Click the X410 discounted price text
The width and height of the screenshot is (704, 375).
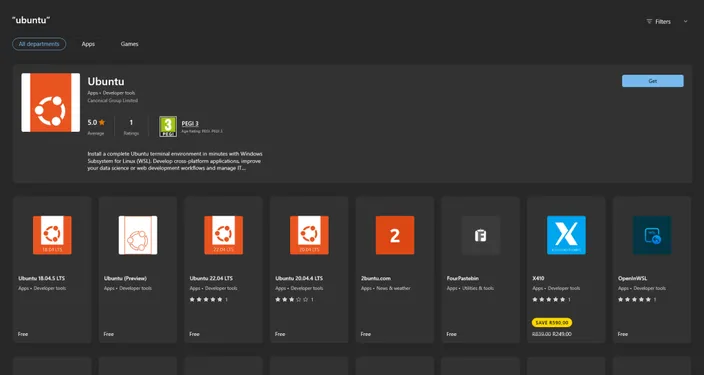[562, 334]
